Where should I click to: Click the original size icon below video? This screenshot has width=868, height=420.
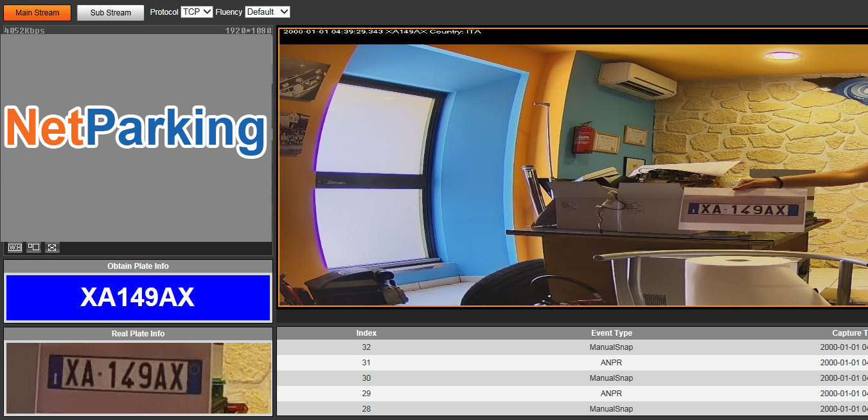point(33,247)
